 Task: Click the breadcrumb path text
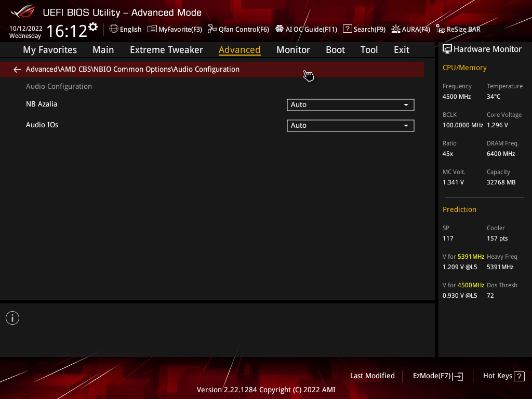click(132, 69)
